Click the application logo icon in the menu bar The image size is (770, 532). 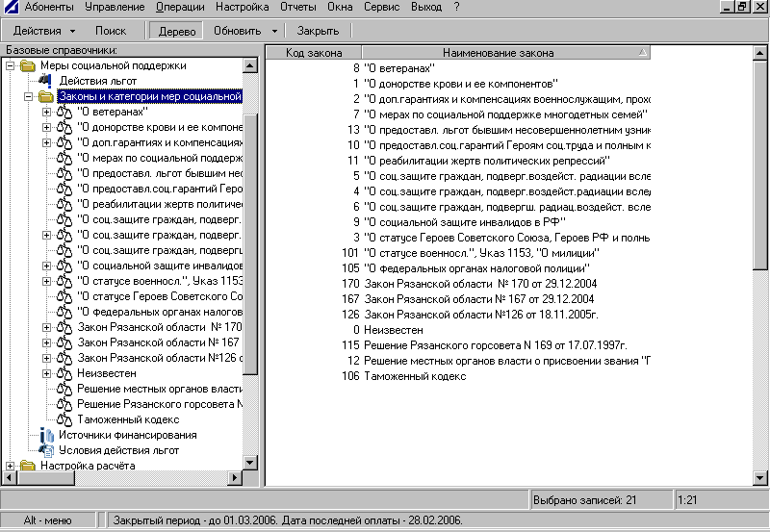(x=11, y=7)
